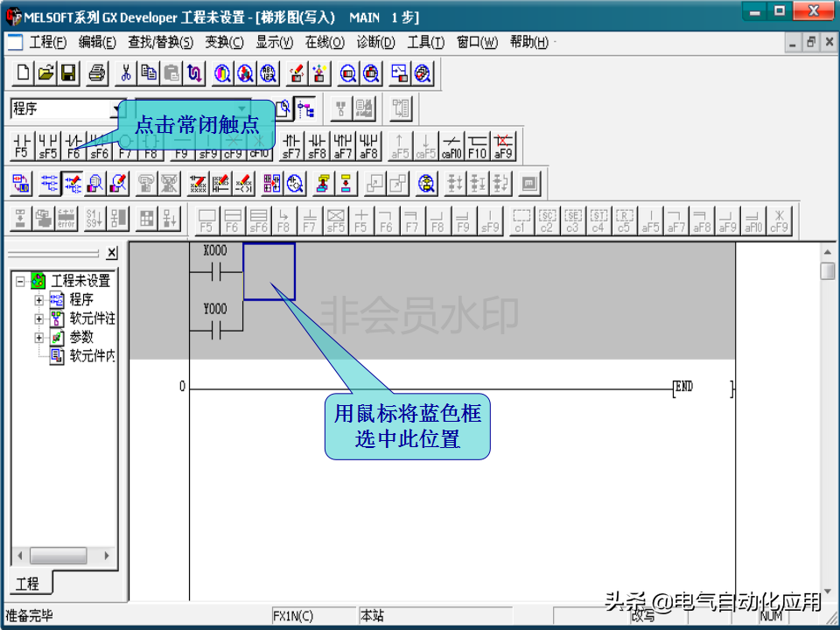840x630 pixels.
Task: Expand the 软元件注 tree node
Action: [39, 318]
